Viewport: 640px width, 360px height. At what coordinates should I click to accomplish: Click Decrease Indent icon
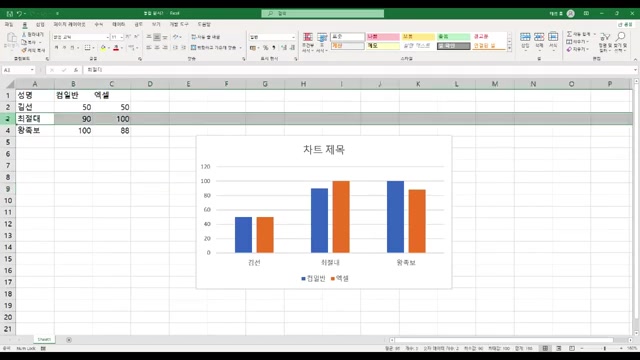coord(175,48)
